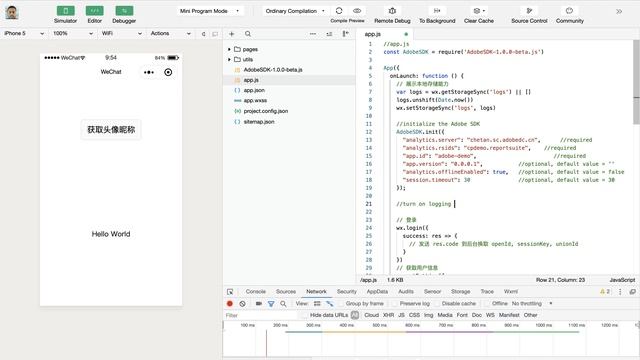640x360 pixels.
Task: Open the 100% zoom dropdown
Action: click(x=73, y=33)
